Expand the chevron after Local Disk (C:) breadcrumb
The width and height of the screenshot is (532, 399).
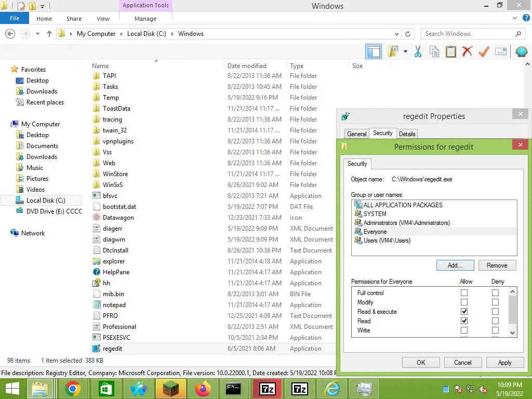[172, 34]
